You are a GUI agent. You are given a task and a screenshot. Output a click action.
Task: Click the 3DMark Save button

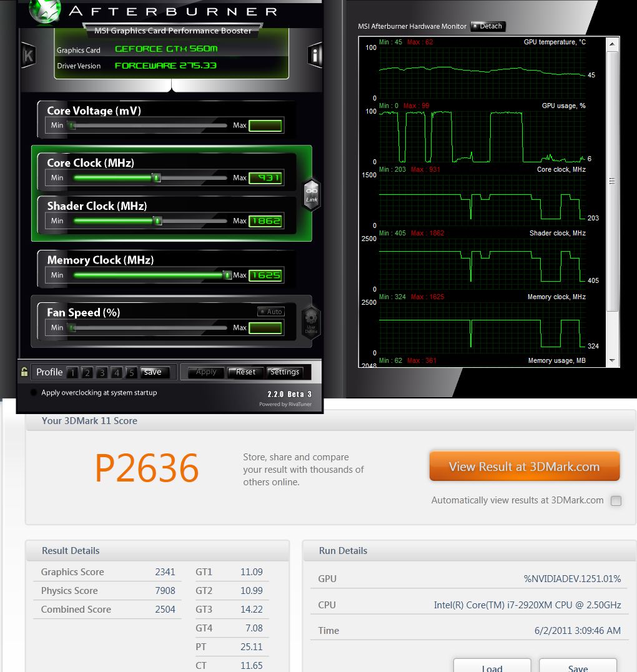578,666
